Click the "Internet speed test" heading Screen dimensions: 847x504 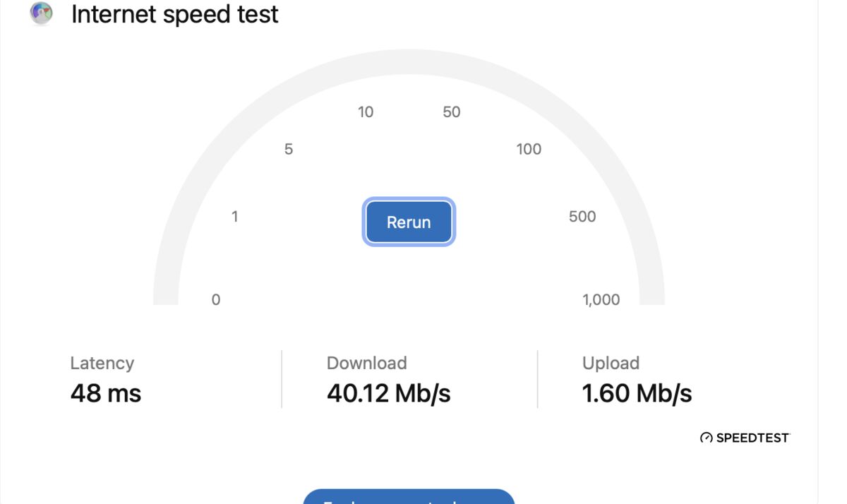[175, 14]
